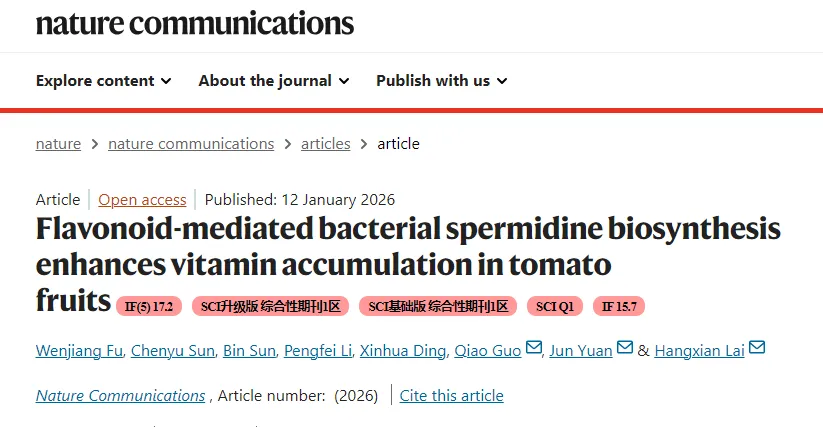Click the SCI基础版 综合性期刊1区 badge
Screen dimensions: 823x427
438,306
